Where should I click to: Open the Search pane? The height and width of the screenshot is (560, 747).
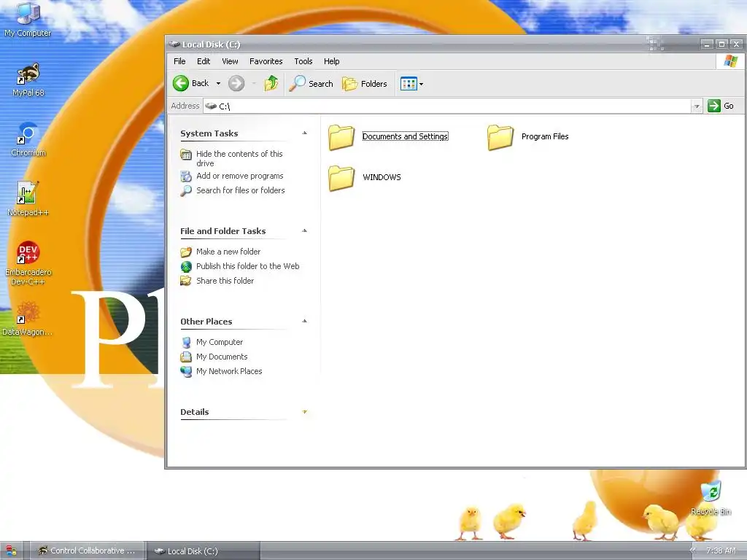(x=311, y=83)
